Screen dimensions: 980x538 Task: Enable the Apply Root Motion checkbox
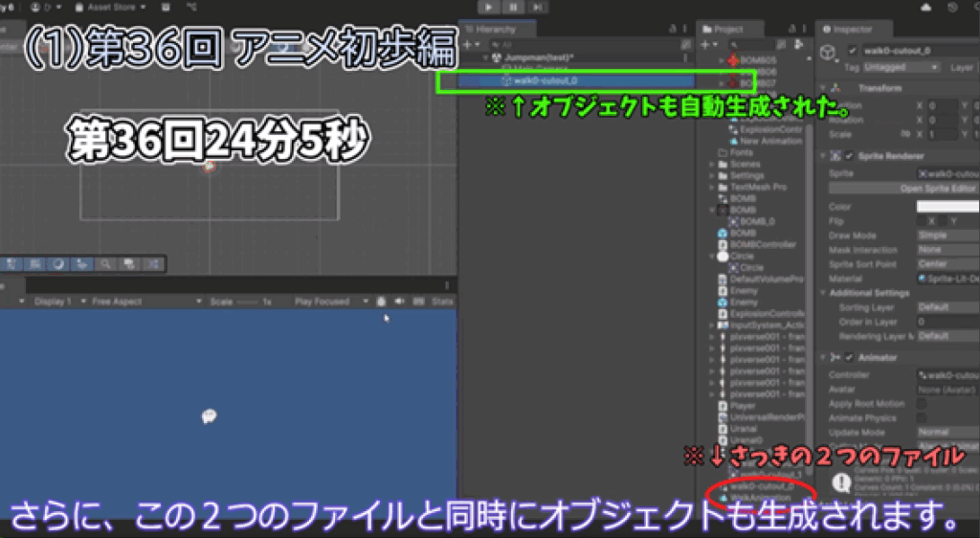coord(922,404)
